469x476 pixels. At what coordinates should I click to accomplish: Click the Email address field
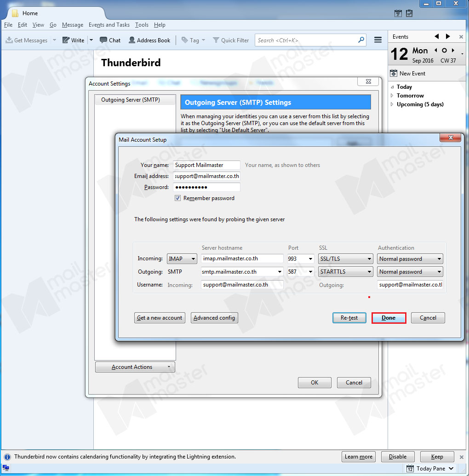[206, 176]
